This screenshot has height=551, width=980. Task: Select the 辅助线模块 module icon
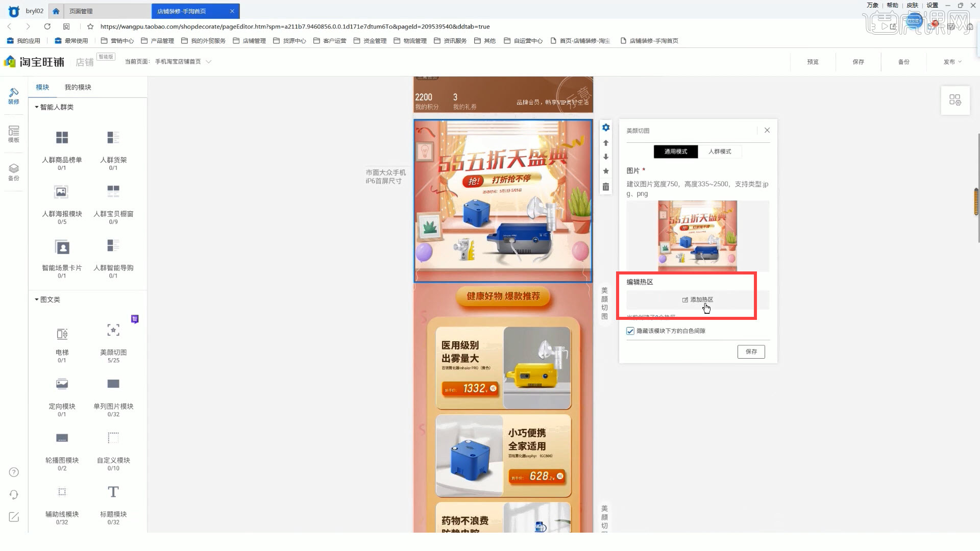tap(62, 492)
